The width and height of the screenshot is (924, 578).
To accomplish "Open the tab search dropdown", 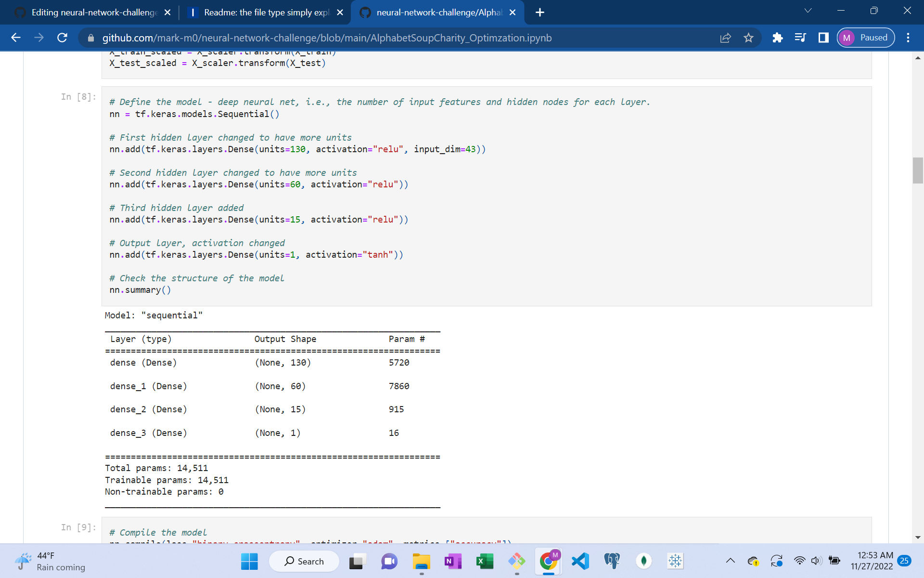I will click(808, 10).
